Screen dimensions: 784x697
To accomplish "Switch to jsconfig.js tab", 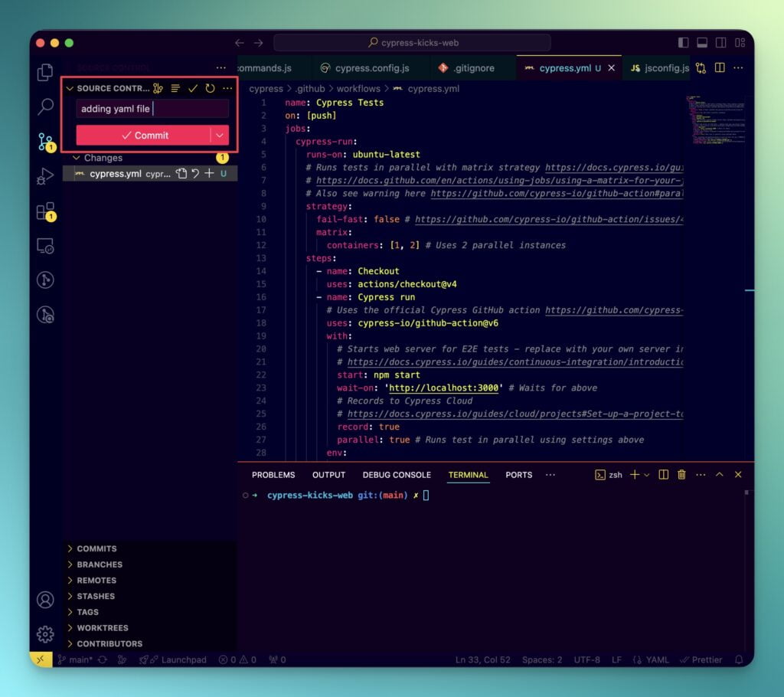I will (x=659, y=68).
